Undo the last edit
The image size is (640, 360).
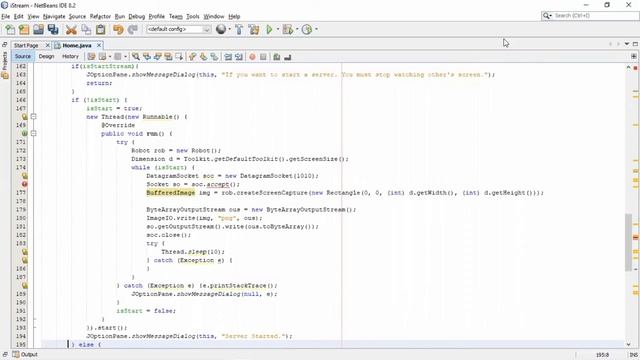(x=118, y=29)
